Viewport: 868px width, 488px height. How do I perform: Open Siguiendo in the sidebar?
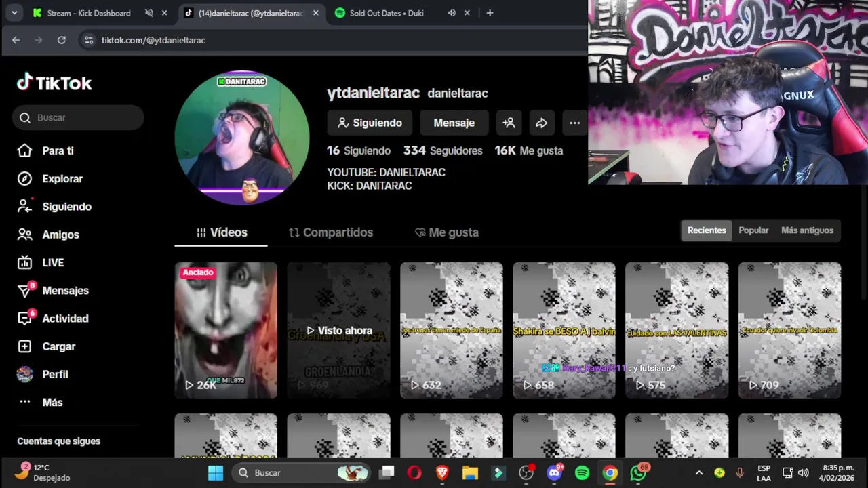point(54,207)
